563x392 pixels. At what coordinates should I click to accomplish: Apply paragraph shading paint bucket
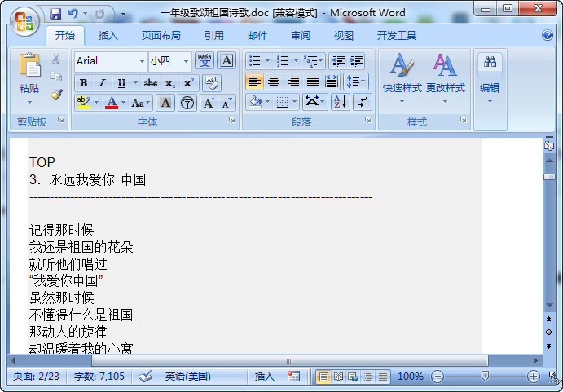255,102
